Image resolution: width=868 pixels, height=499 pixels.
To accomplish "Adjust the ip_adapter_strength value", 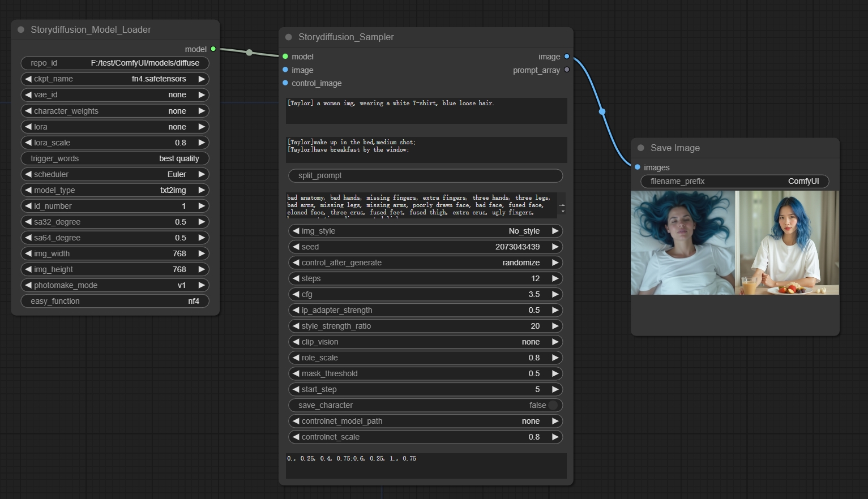I will coord(426,310).
